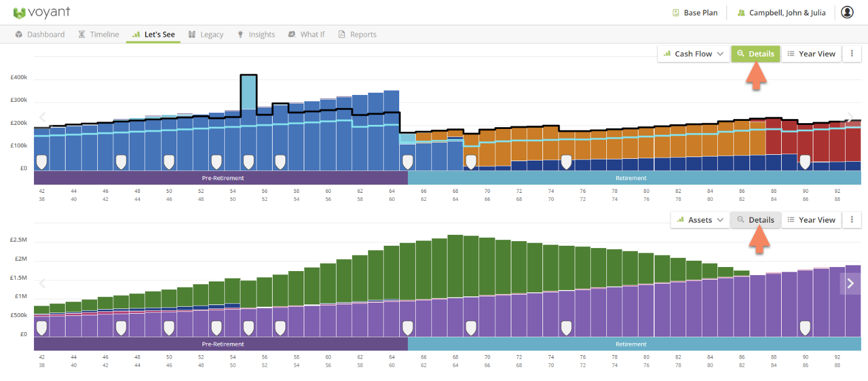Screen dimensions: 868x381
Task: Click Details on the Assets chart
Action: coord(755,220)
